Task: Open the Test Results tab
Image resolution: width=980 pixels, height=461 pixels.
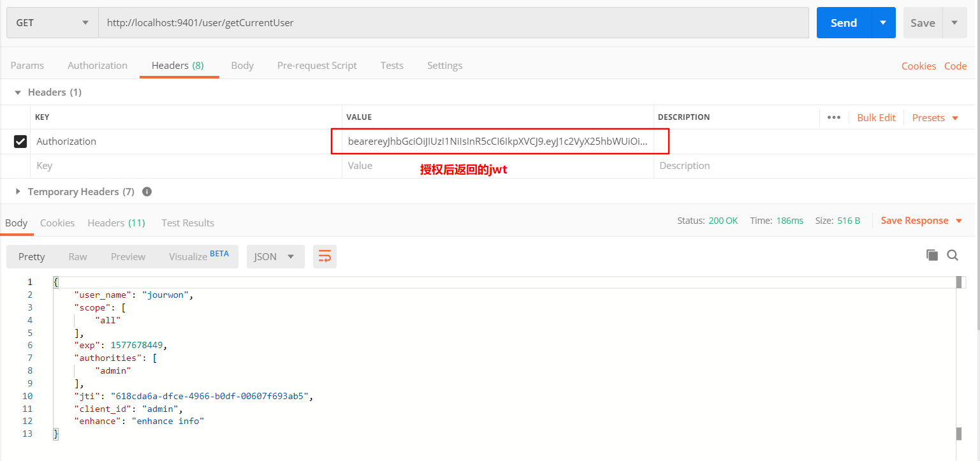Action: (187, 223)
